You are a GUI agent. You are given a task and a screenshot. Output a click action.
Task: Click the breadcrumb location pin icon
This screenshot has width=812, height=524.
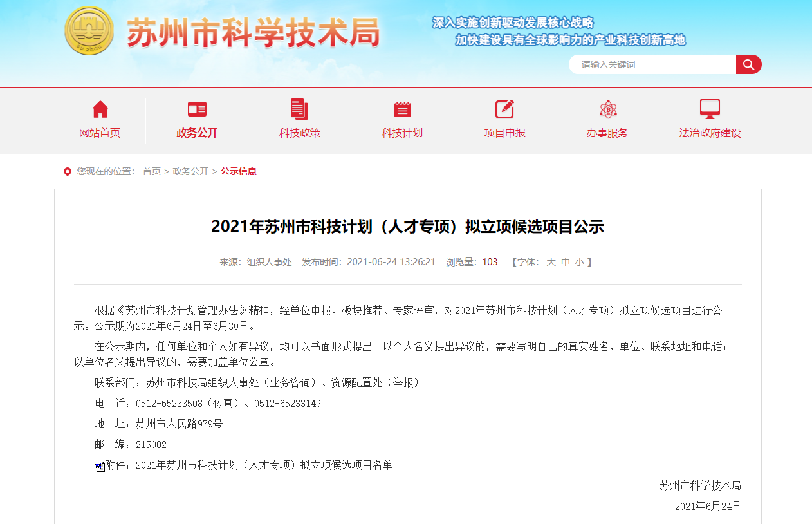pos(68,171)
